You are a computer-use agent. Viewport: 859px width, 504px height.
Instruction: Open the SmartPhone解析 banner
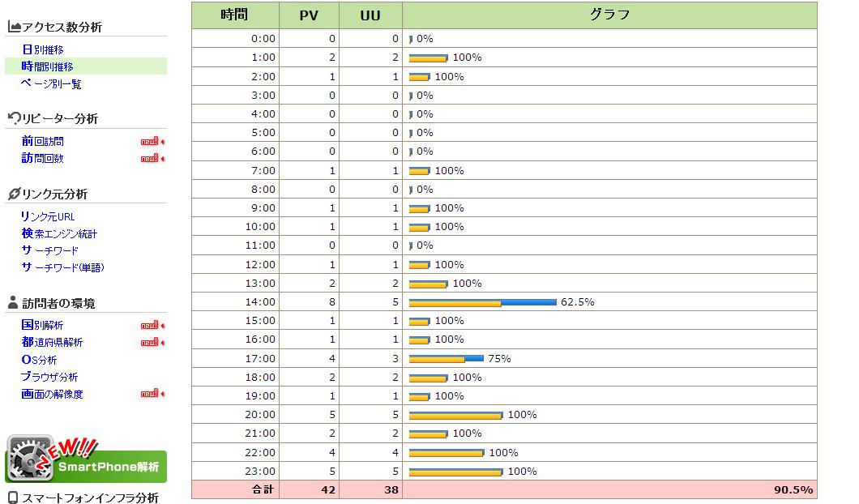[x=86, y=460]
